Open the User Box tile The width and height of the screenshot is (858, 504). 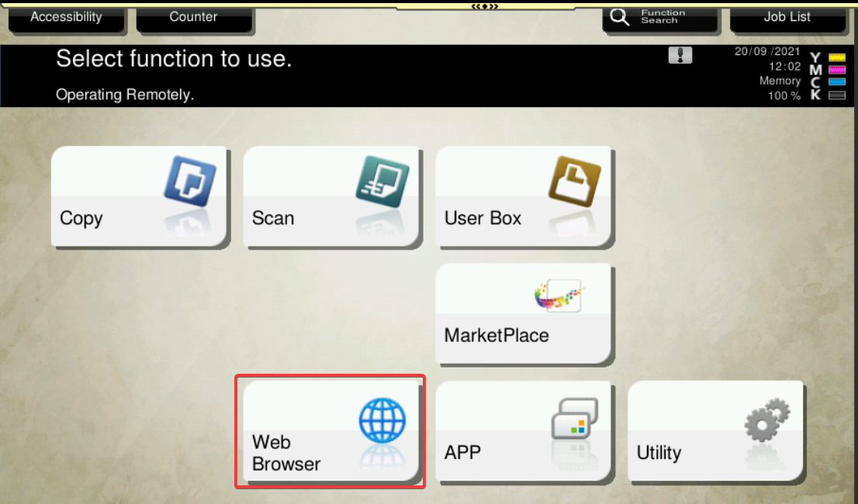524,197
